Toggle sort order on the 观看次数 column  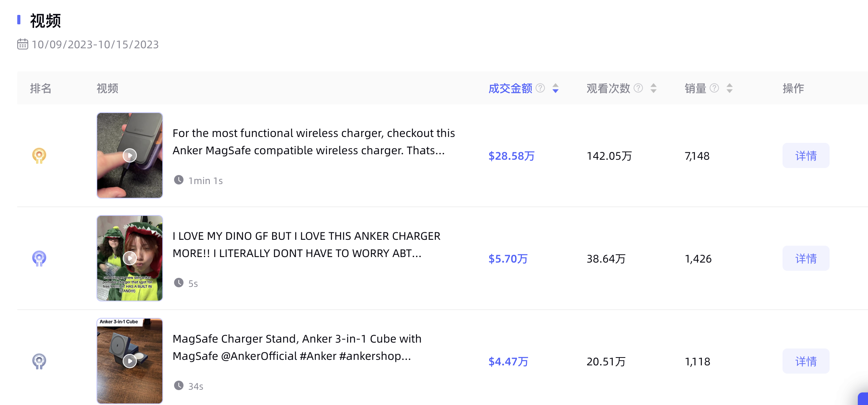pos(653,89)
